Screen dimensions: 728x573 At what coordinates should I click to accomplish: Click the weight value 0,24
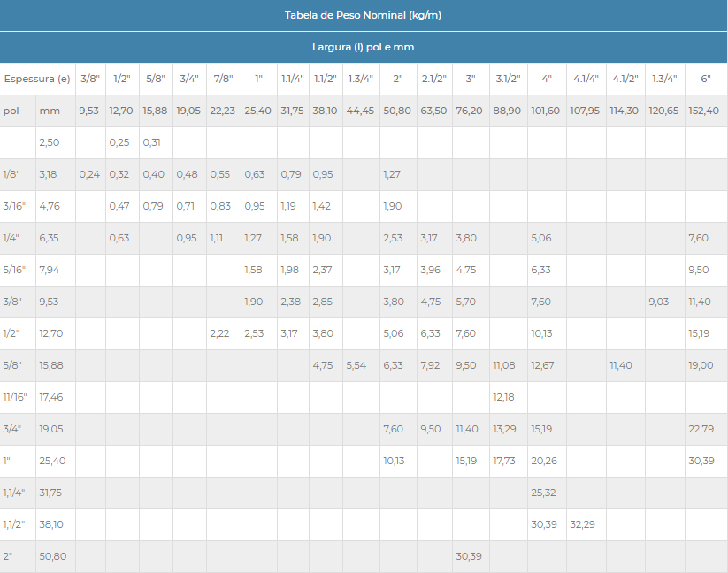click(89, 174)
